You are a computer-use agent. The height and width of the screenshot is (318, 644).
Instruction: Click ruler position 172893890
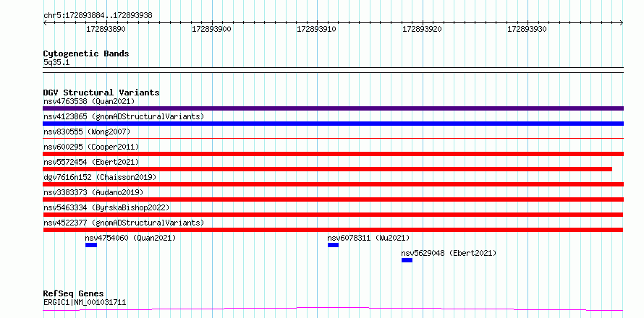click(106, 29)
